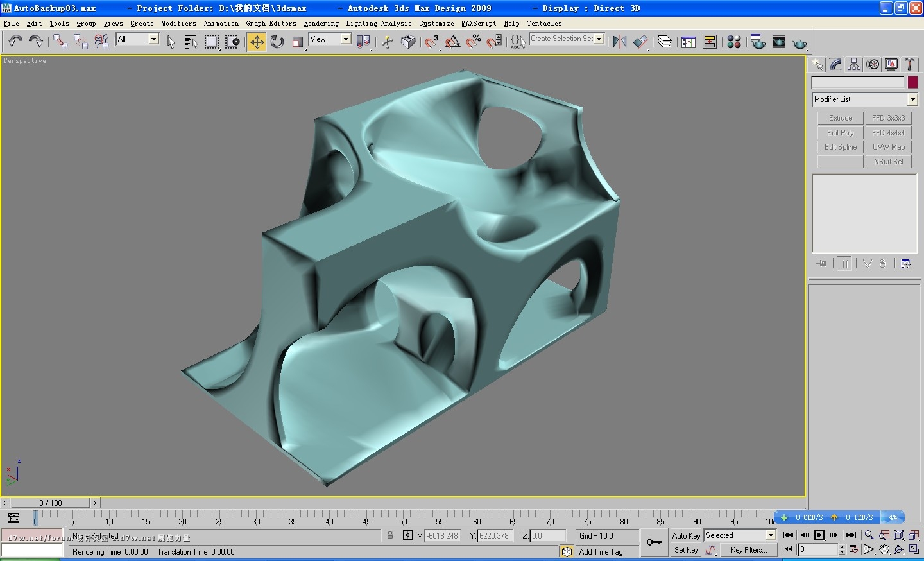The width and height of the screenshot is (924, 561).
Task: Click the time slider 0 / 100
Action: point(51,503)
